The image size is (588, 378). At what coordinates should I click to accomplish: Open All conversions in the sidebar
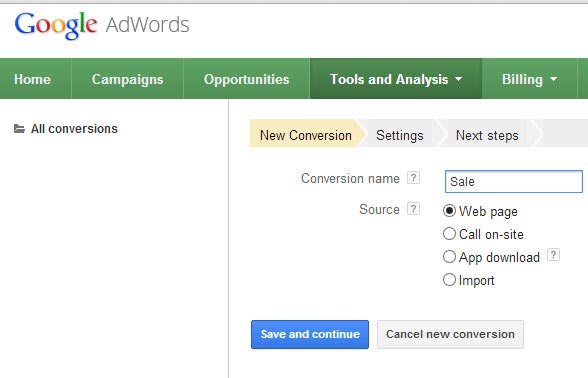(x=74, y=129)
